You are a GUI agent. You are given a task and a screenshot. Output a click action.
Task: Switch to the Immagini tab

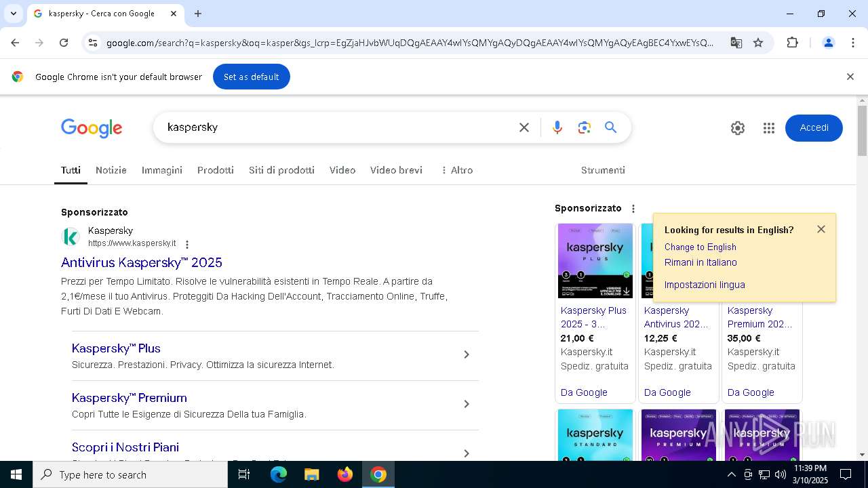click(x=162, y=170)
